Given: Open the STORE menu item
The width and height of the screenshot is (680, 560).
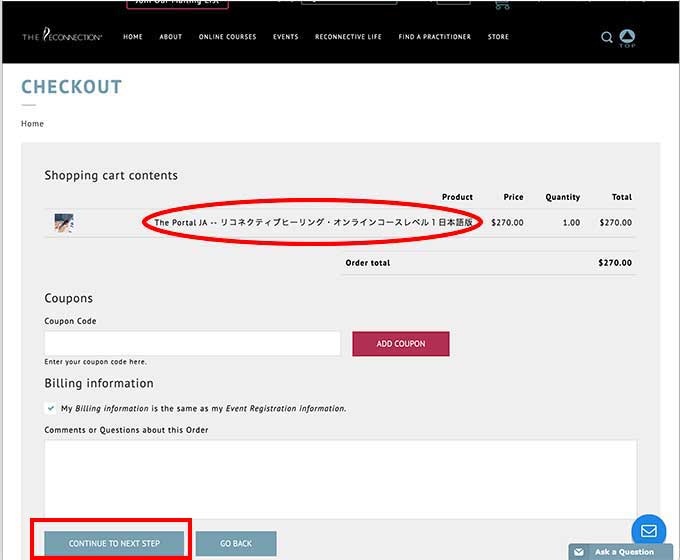Looking at the screenshot, I should pos(498,37).
